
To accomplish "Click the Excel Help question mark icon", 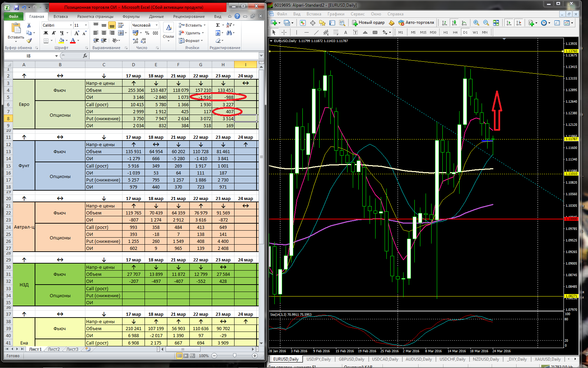I will point(237,16).
